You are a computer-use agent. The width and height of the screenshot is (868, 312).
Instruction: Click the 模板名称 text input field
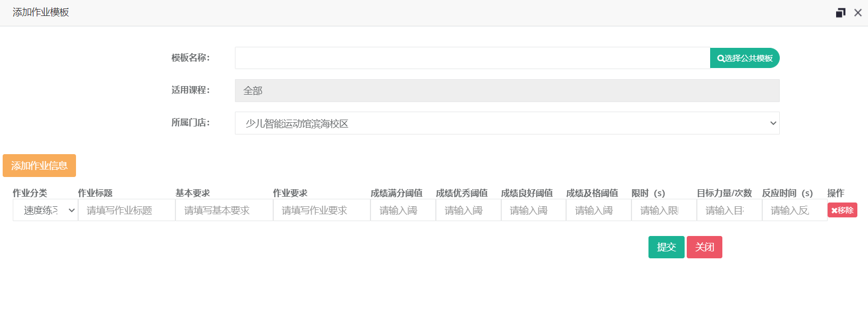tap(472, 58)
